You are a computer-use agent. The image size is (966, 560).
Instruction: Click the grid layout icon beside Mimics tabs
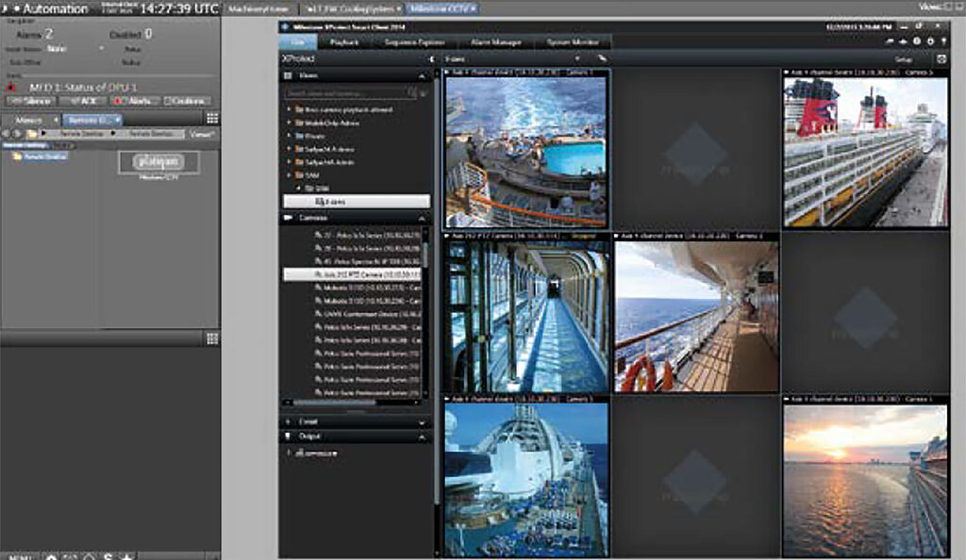(212, 119)
